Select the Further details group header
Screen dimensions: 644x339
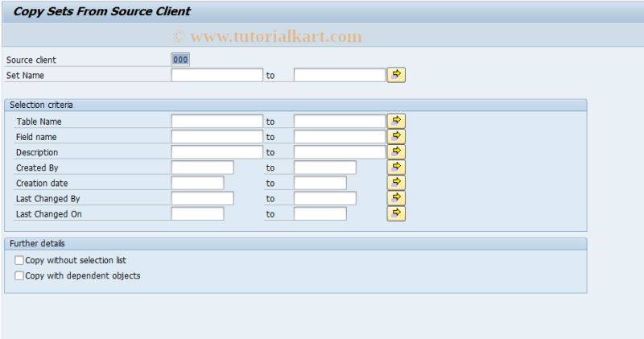295,244
